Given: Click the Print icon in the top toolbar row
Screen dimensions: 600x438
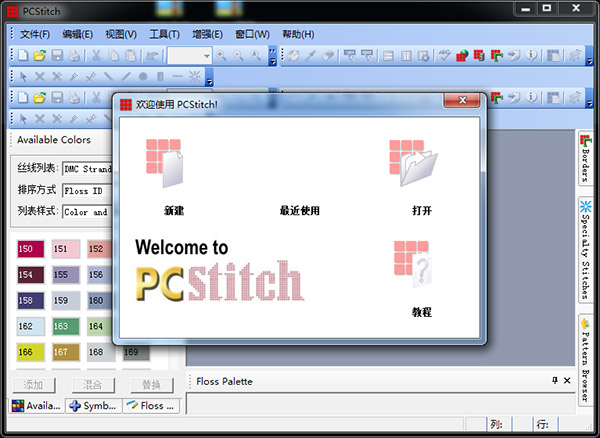Looking at the screenshot, I should click(x=74, y=56).
